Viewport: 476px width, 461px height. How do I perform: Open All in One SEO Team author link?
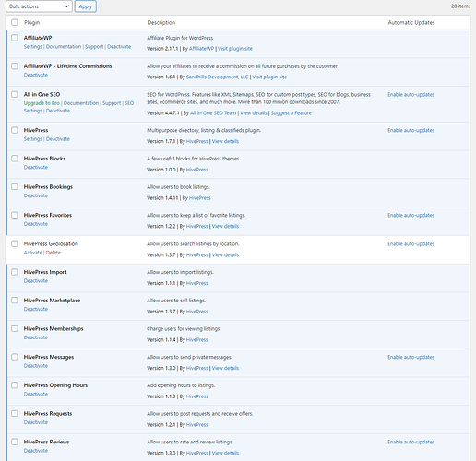213,113
